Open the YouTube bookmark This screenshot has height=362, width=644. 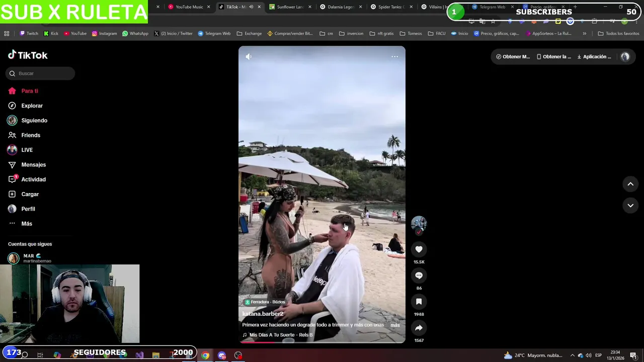point(74,34)
